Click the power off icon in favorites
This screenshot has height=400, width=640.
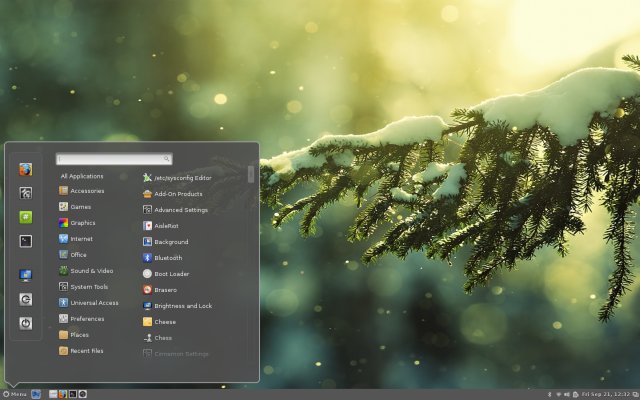[x=26, y=324]
